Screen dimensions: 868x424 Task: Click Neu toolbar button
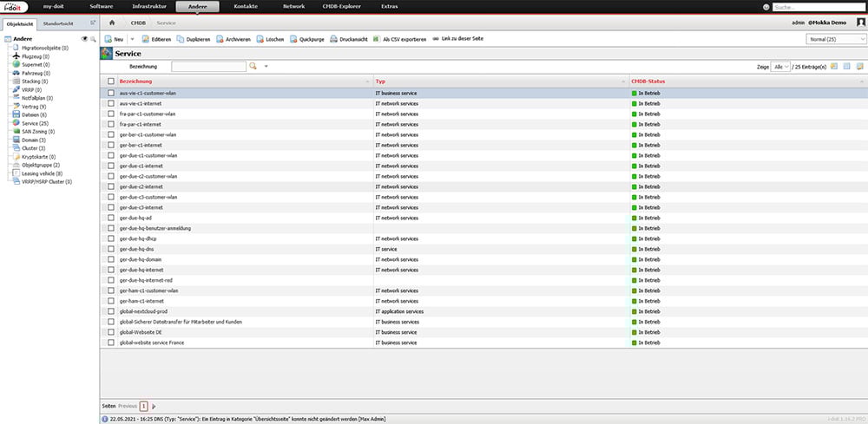click(x=114, y=39)
